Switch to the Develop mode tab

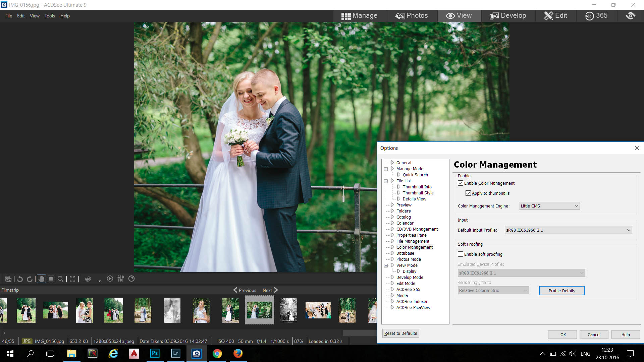coord(508,16)
